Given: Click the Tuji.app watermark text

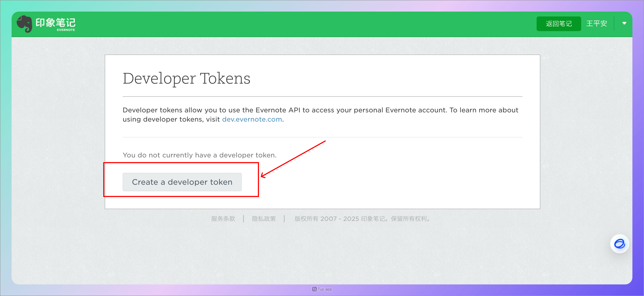Looking at the screenshot, I should 325,289.
